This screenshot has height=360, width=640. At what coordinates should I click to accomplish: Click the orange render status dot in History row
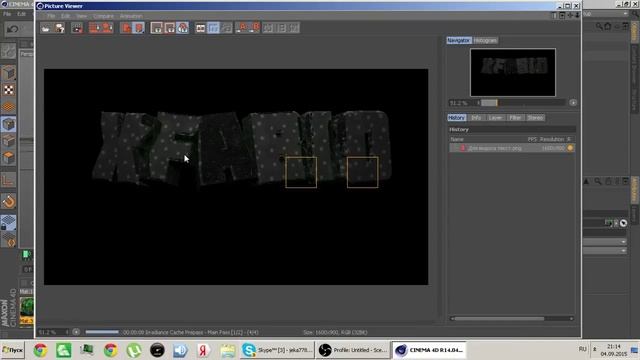(570, 148)
